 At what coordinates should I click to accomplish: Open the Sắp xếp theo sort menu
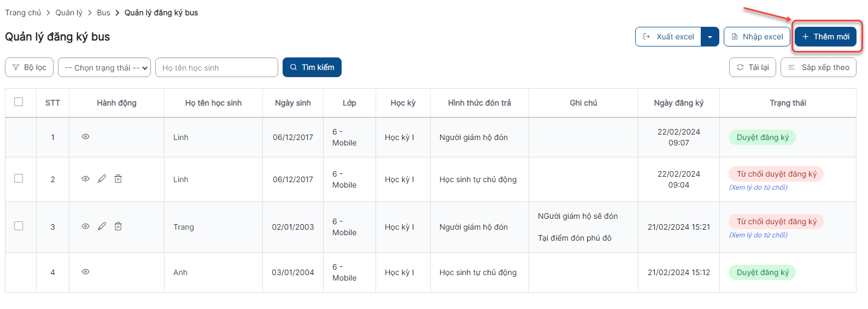(x=818, y=67)
